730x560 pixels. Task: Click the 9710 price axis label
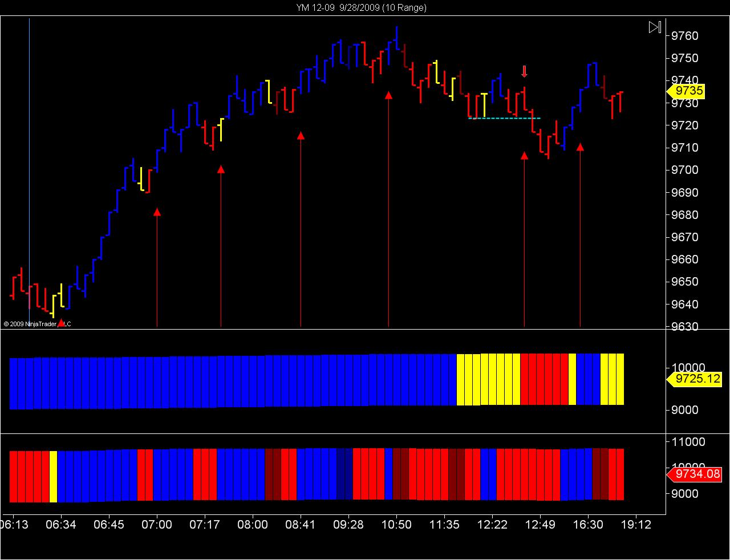pos(684,148)
